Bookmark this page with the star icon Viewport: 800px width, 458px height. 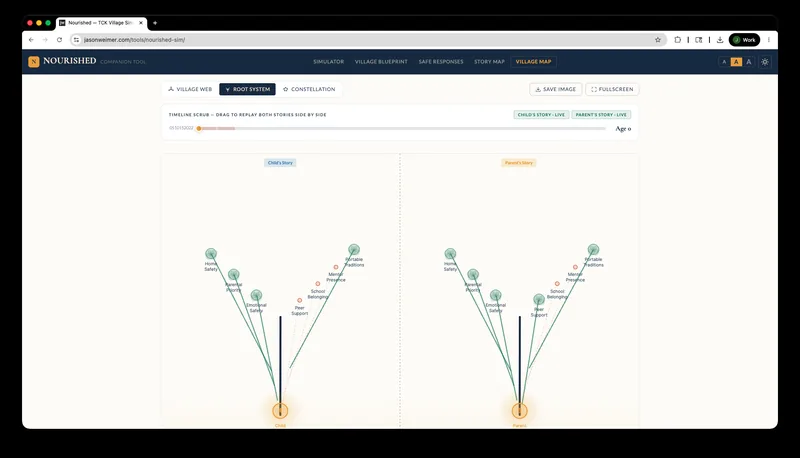click(x=658, y=40)
